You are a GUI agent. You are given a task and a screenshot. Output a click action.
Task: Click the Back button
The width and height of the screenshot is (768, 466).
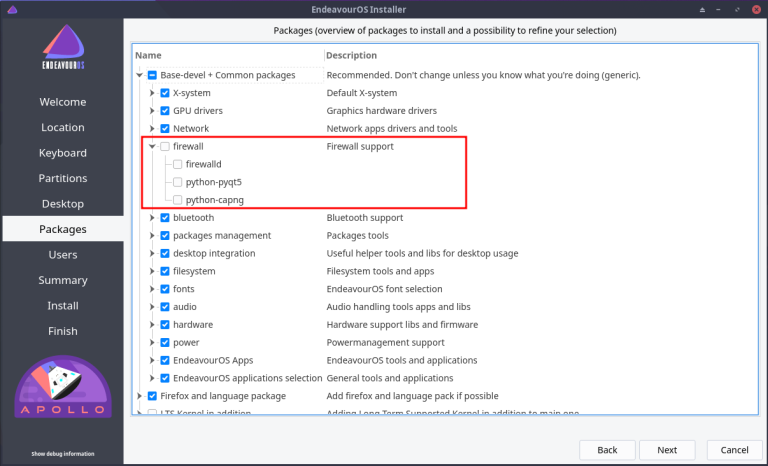[x=607, y=450]
